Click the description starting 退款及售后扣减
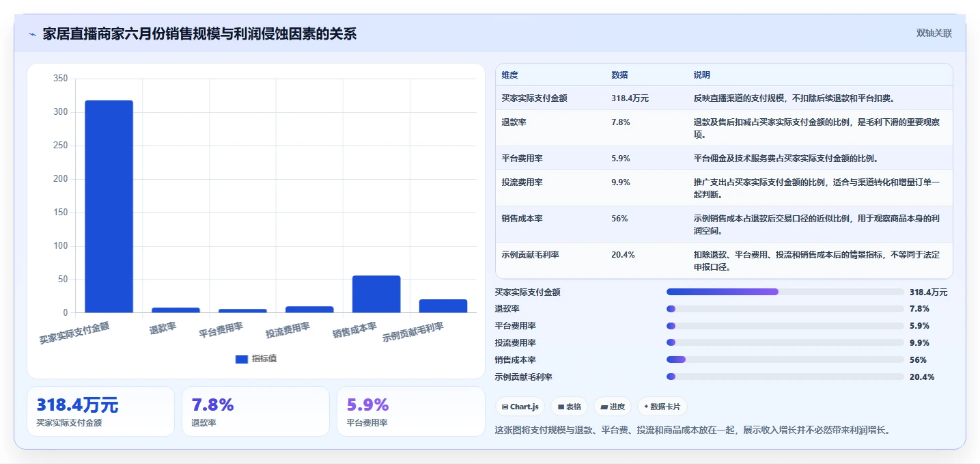This screenshot has height=464, width=980. (817, 128)
